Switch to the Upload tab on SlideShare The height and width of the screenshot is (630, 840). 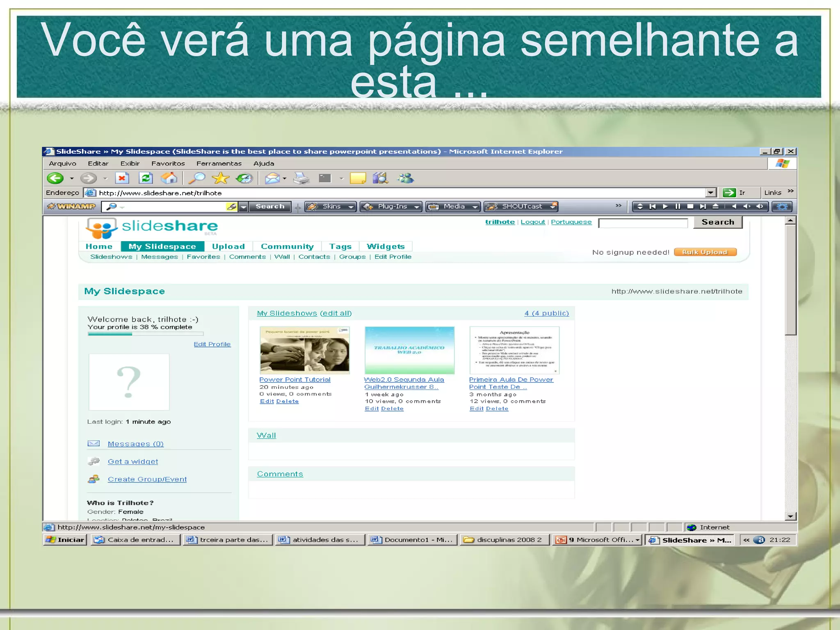click(228, 246)
